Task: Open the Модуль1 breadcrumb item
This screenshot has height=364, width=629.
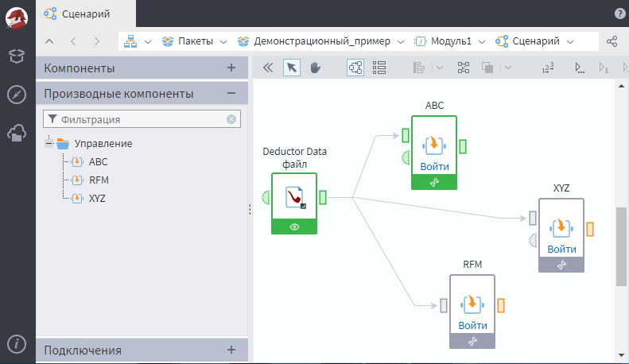Action: (443, 41)
